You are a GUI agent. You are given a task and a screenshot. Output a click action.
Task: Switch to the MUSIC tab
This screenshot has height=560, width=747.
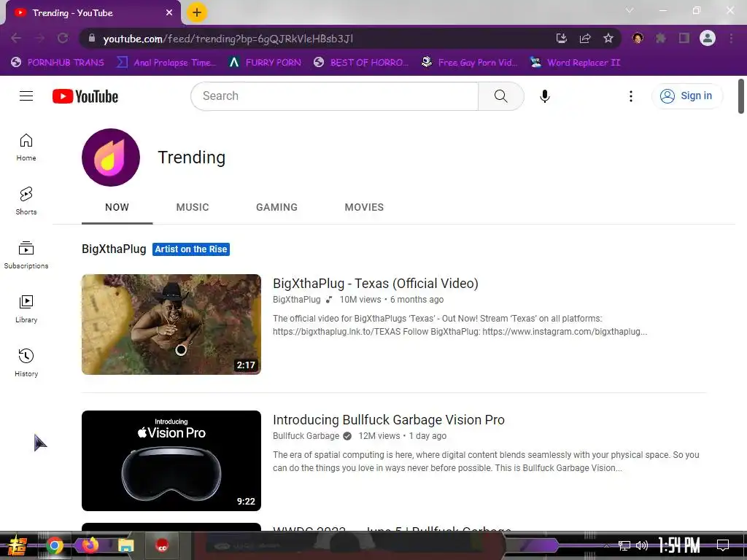(x=193, y=207)
